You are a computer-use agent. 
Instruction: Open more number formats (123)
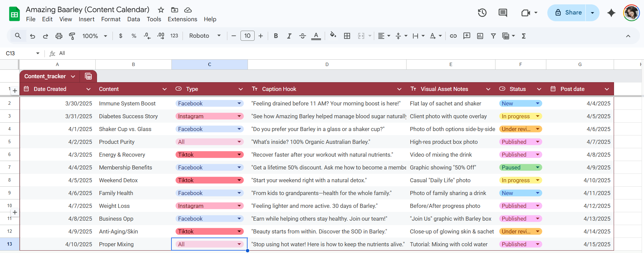pos(174,36)
